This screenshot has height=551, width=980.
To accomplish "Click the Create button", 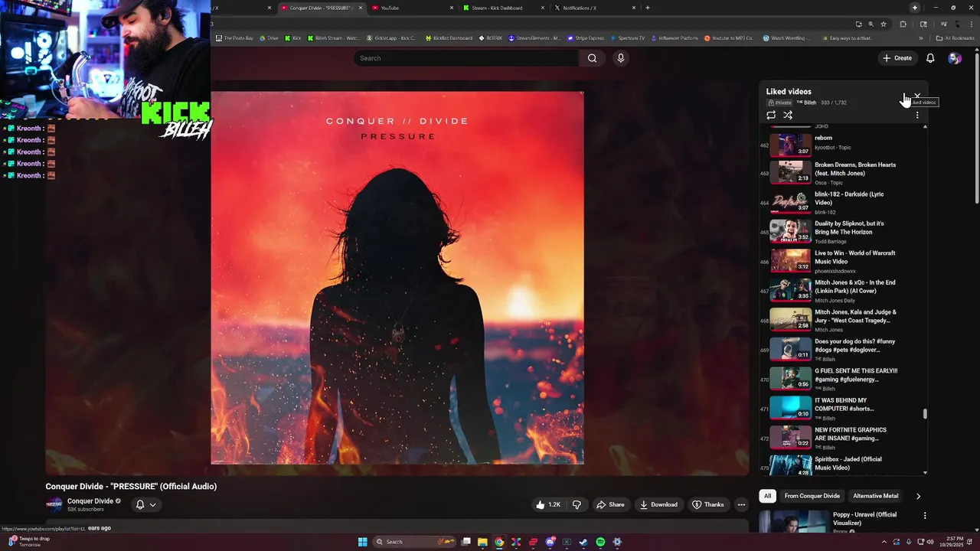I will (897, 58).
